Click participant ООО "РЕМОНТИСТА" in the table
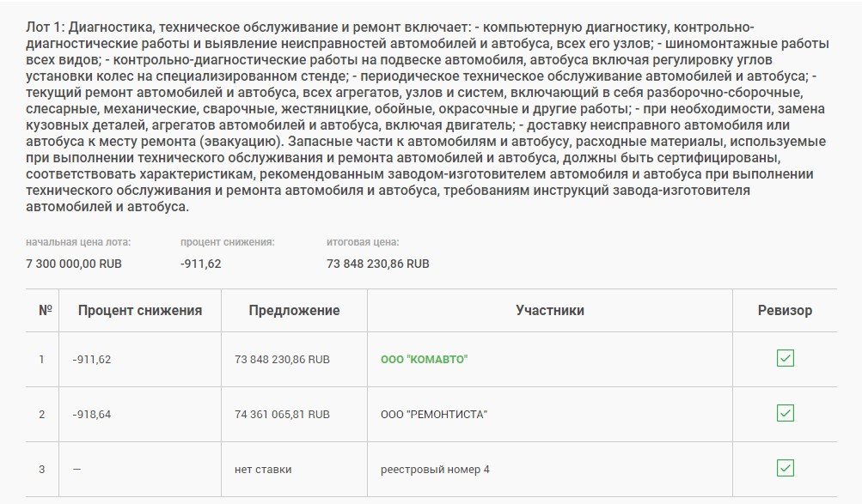Viewport: 862px width, 504px height. pyautogui.click(x=434, y=414)
